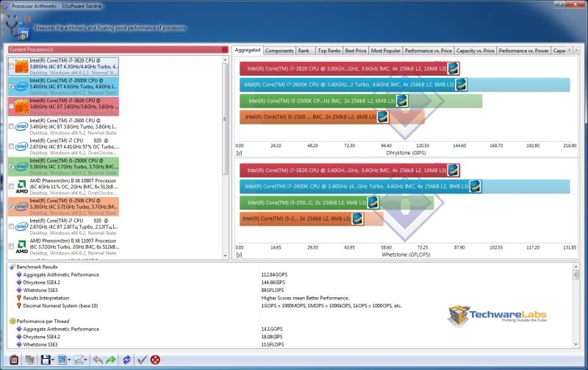Image resolution: width=588 pixels, height=370 pixels.
Task: Open the Performance vs. Price tab
Action: (428, 51)
